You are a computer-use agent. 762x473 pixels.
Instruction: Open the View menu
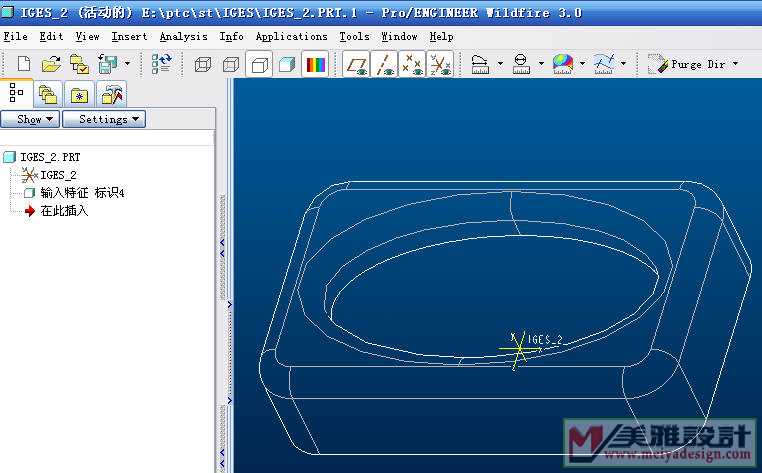pyautogui.click(x=87, y=36)
